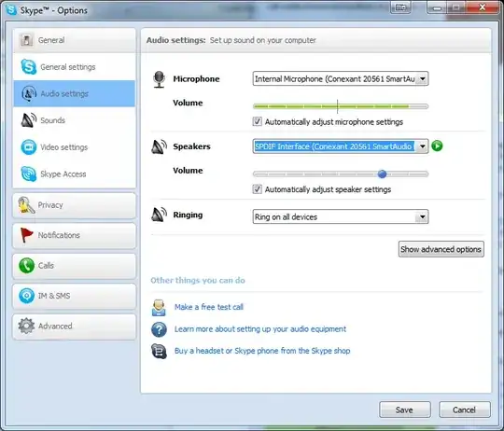Image resolution: width=504 pixels, height=431 pixels.
Task: Click the microphone volume level bar
Action: click(x=341, y=106)
